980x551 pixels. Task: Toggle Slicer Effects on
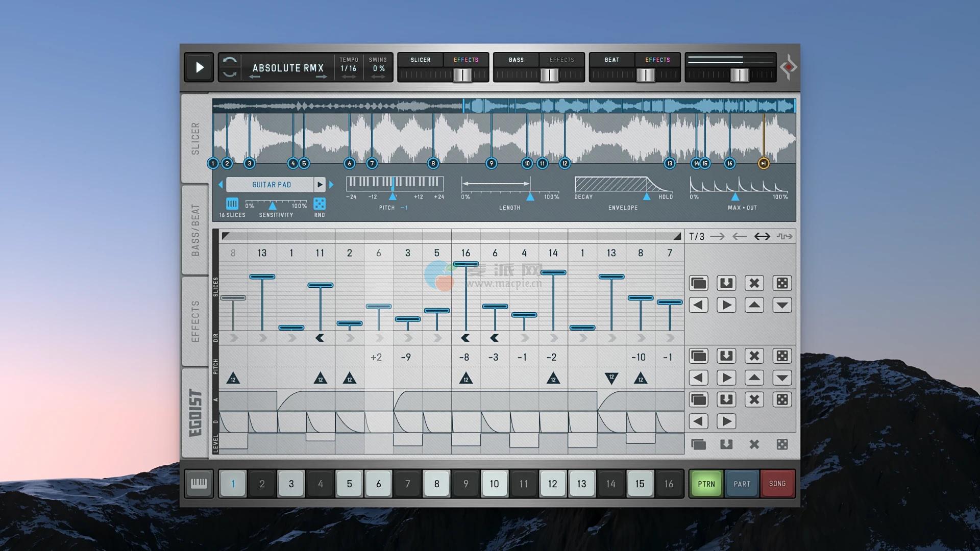pyautogui.click(x=465, y=60)
